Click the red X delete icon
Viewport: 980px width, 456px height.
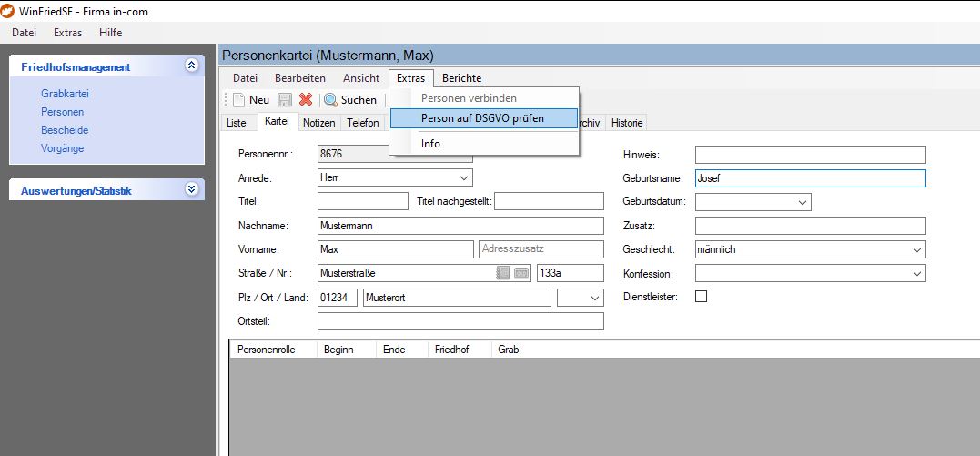(306, 100)
